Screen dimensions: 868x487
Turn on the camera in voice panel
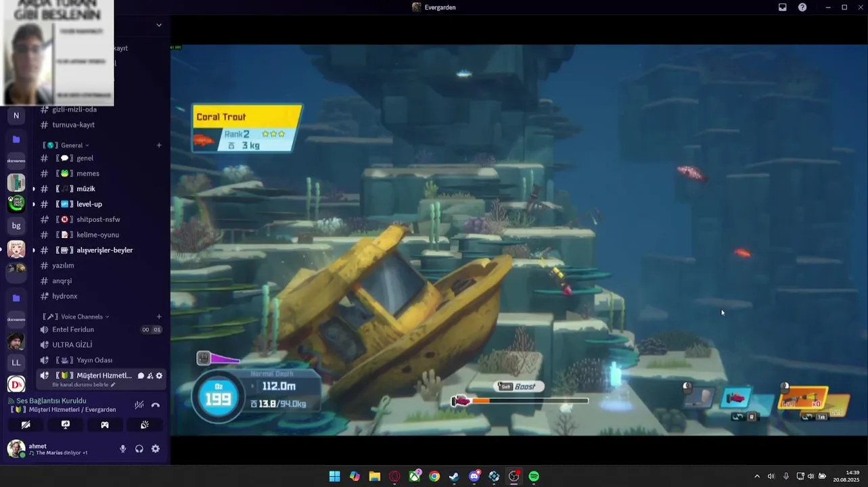pos(26,425)
